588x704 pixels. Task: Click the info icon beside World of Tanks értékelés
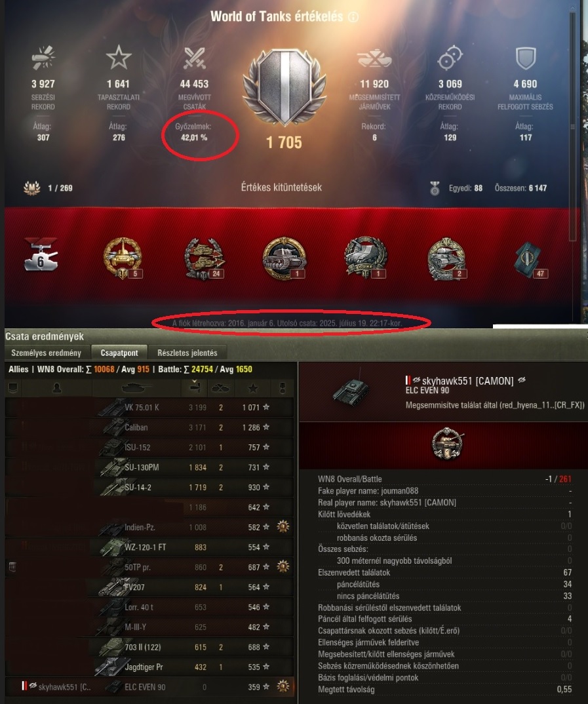tap(353, 17)
